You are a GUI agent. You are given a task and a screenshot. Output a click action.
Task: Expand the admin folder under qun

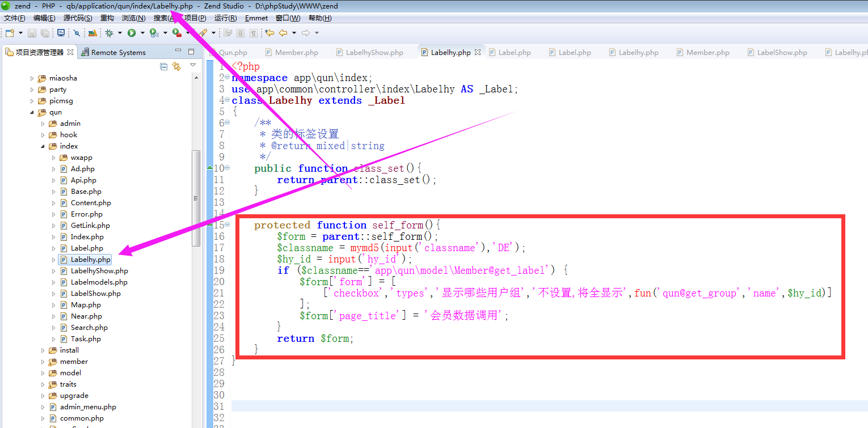(x=43, y=124)
